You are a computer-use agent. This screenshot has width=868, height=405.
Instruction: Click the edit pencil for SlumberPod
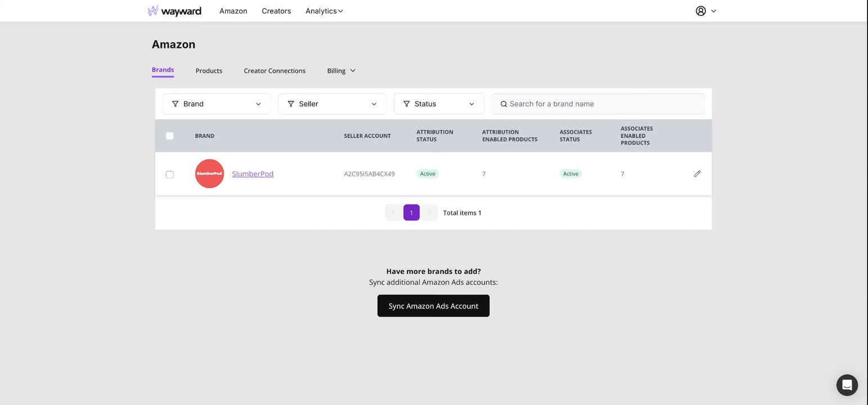tap(697, 174)
